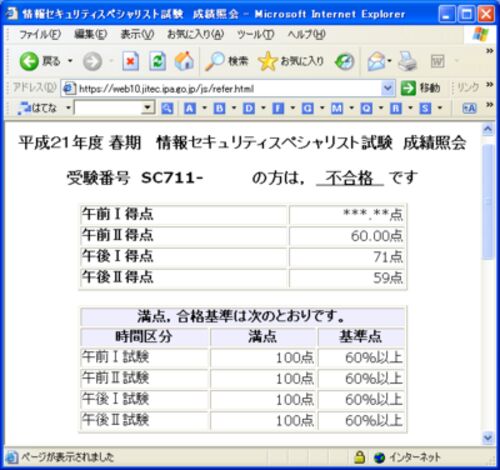Click the padlock security icon in the status bar
Viewport: 500px width, 470px height.
click(x=359, y=457)
